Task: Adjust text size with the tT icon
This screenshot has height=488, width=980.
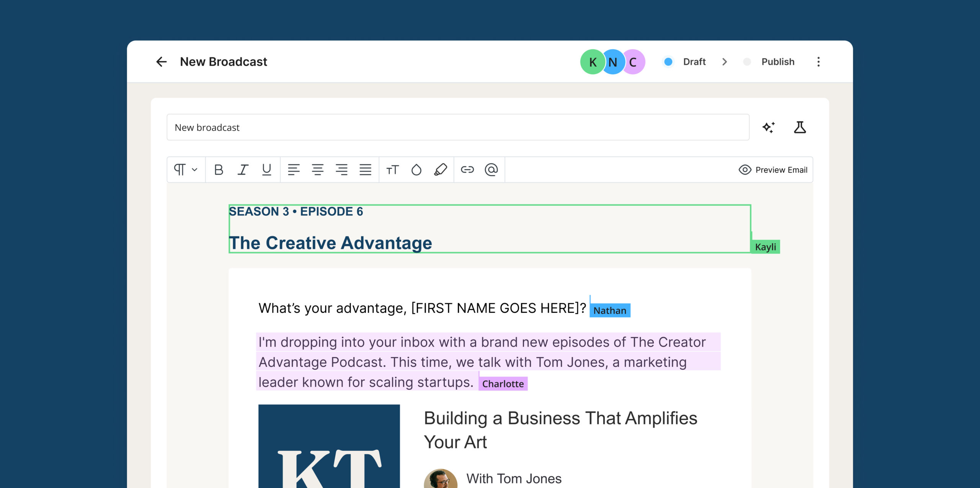Action: coord(392,170)
